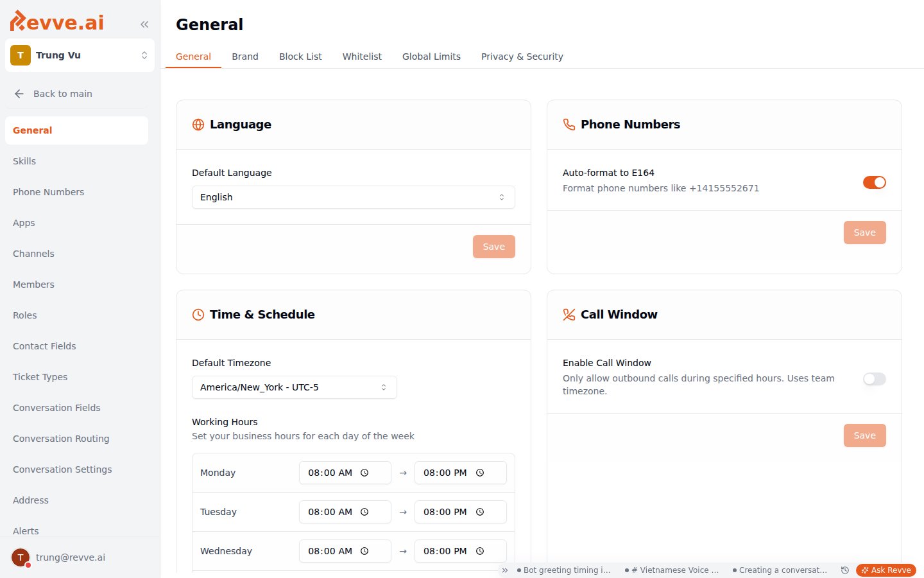Open Tuesday end time clock picker icon
The width and height of the screenshot is (924, 578).
(480, 512)
